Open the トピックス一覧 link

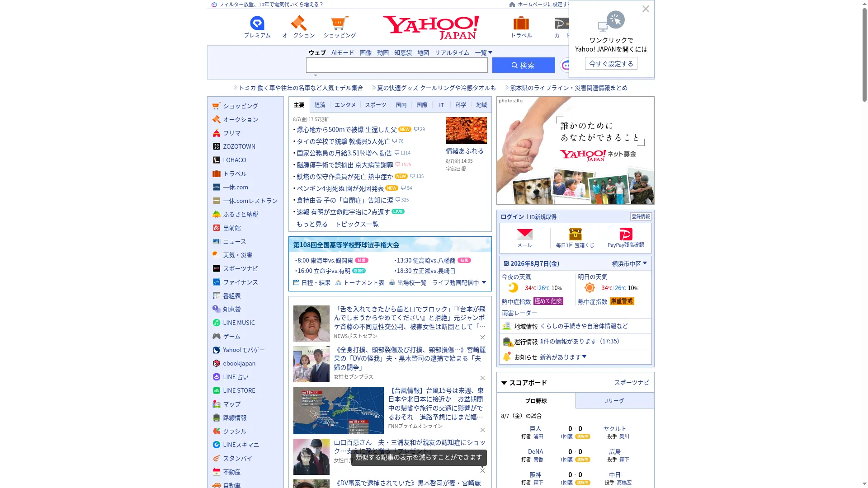(x=357, y=224)
